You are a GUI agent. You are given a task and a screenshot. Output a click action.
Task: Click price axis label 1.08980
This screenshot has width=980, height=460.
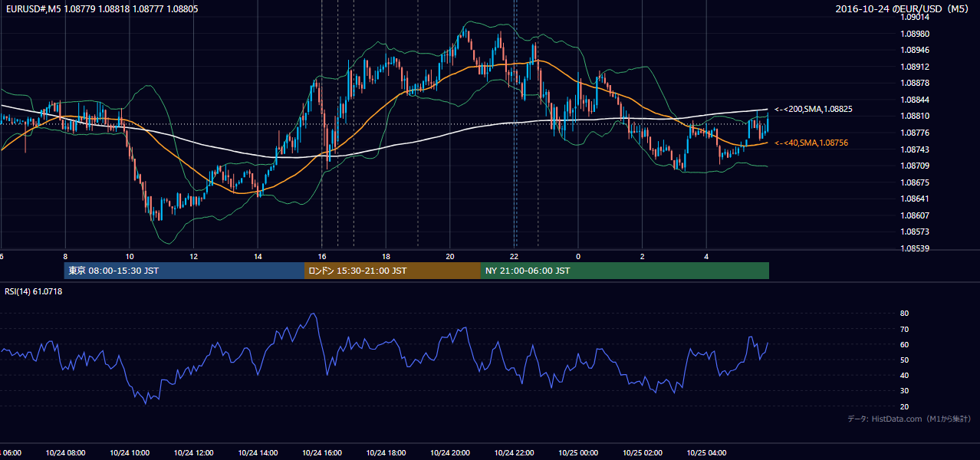pos(915,34)
